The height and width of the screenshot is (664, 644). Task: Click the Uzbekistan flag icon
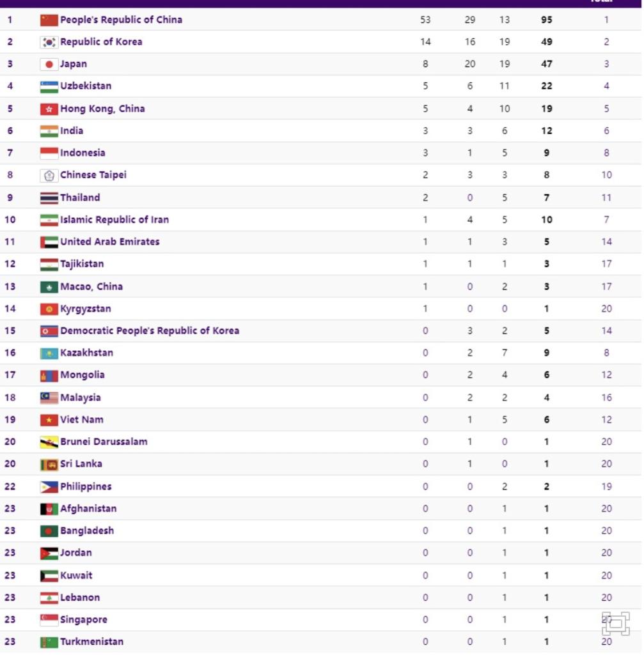(49, 86)
